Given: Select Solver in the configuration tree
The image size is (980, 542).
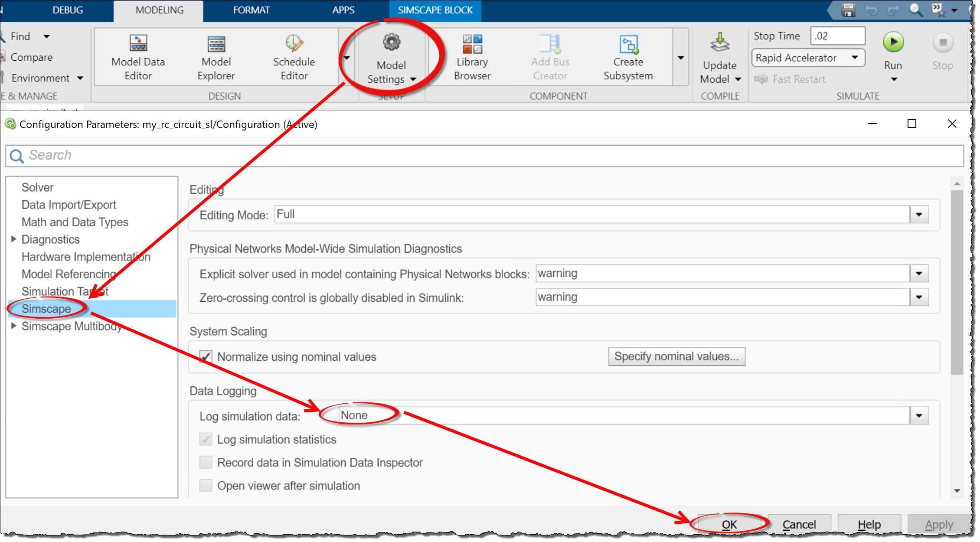Looking at the screenshot, I should tap(37, 187).
